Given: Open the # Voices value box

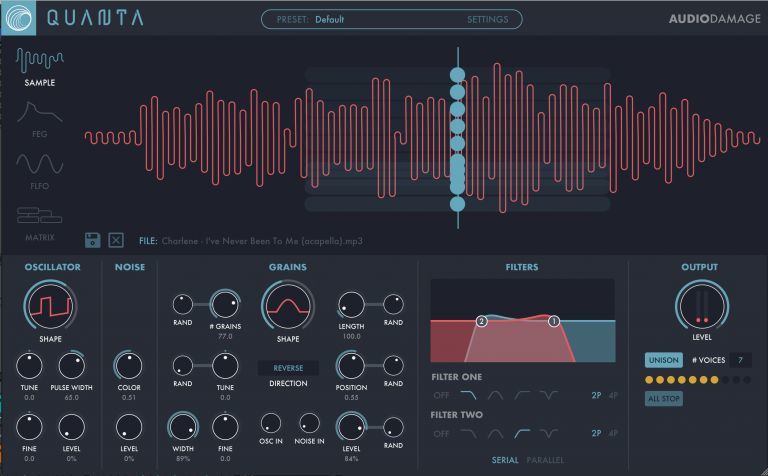Looking at the screenshot, I should coord(740,360).
